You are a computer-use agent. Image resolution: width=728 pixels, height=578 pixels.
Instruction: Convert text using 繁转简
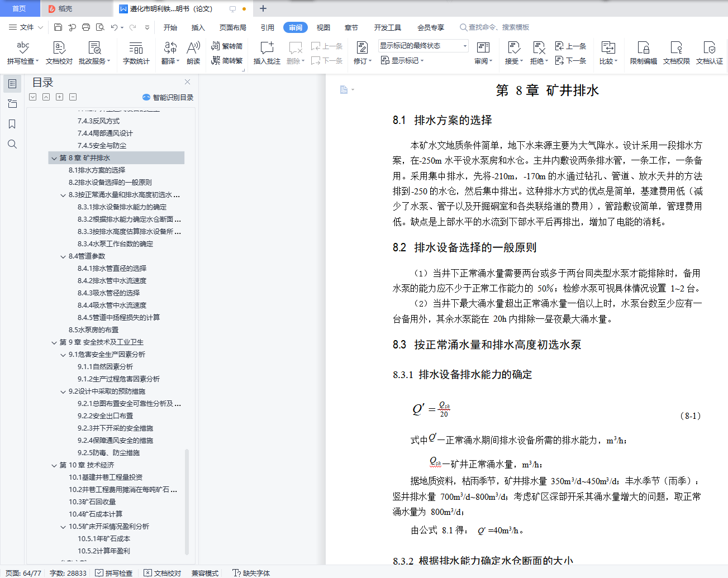point(227,46)
